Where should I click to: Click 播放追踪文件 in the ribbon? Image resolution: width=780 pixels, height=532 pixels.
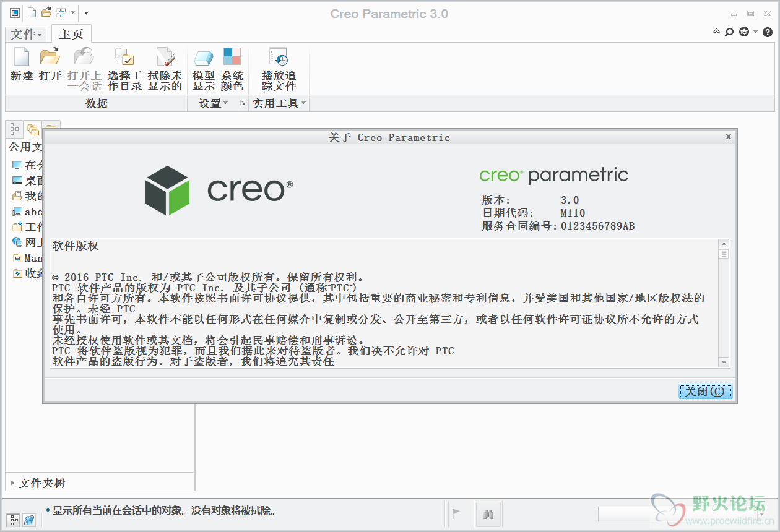(x=279, y=69)
